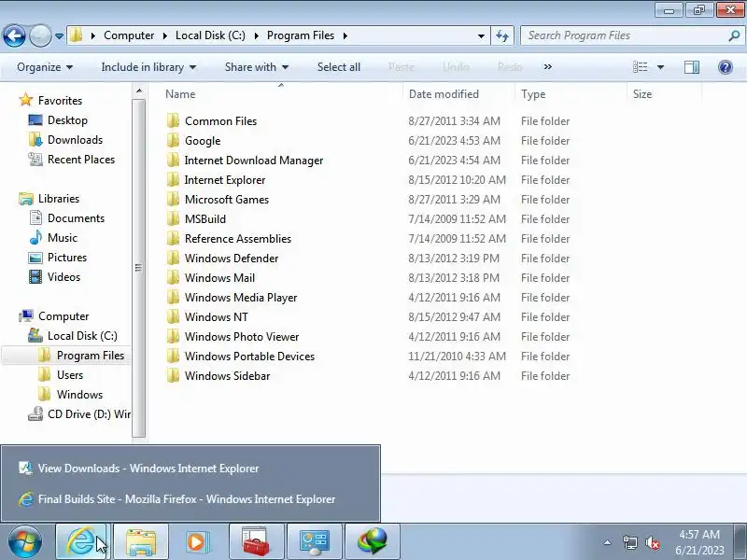
Task: Select the Windows Sidebar folder
Action: click(227, 375)
